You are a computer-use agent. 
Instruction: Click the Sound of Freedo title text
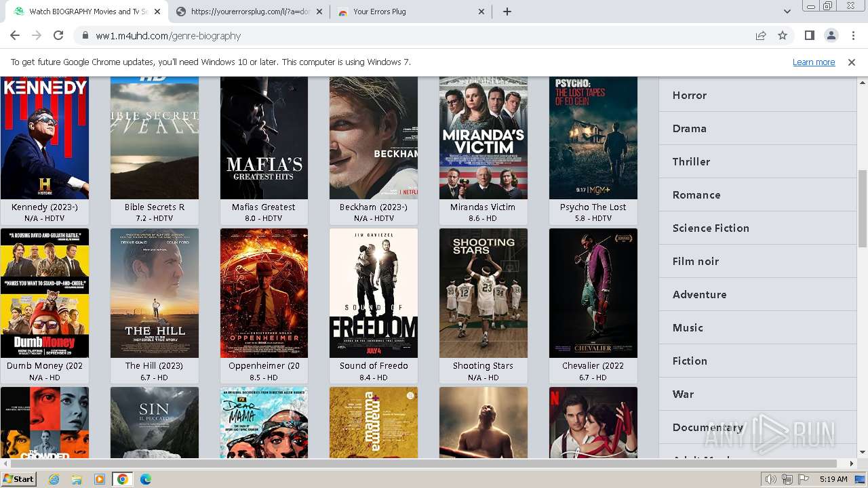(x=374, y=365)
